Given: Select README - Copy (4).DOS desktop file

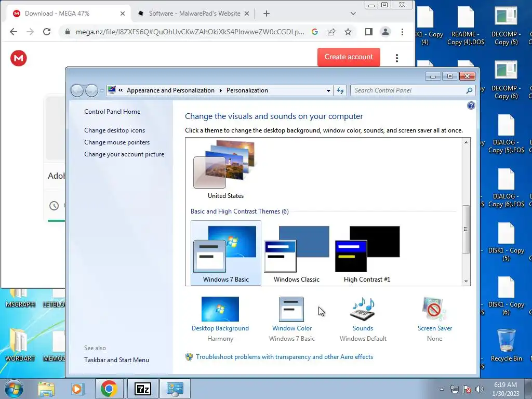Looking at the screenshot, I should pos(465,26).
